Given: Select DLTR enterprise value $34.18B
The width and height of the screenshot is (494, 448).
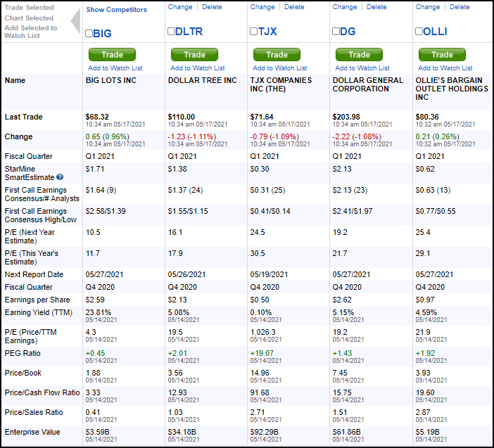Looking at the screenshot, I should (x=182, y=432).
